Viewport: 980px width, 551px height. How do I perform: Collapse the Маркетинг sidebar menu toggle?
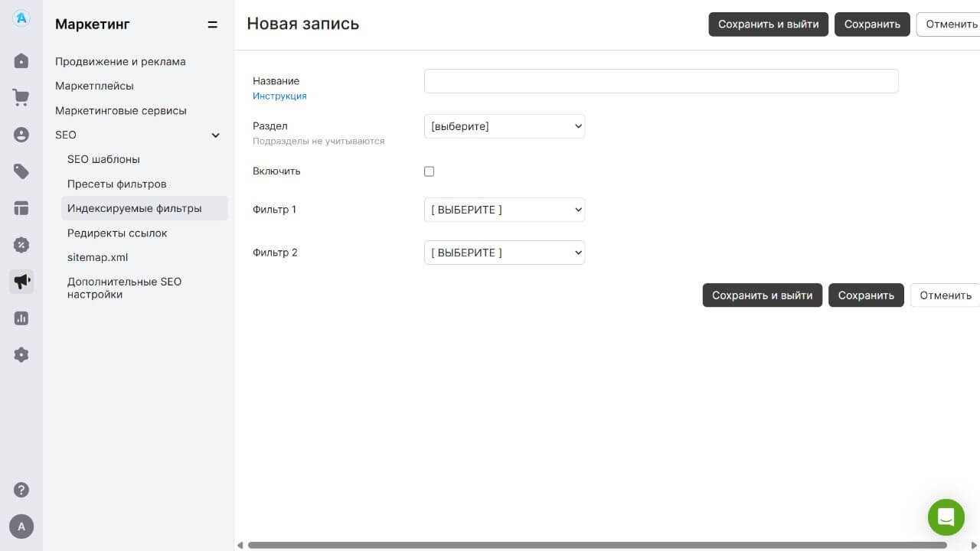tap(213, 24)
